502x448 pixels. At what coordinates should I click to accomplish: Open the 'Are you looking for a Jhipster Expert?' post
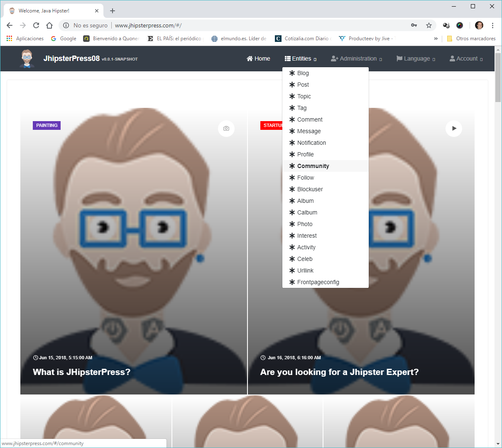coord(339,372)
